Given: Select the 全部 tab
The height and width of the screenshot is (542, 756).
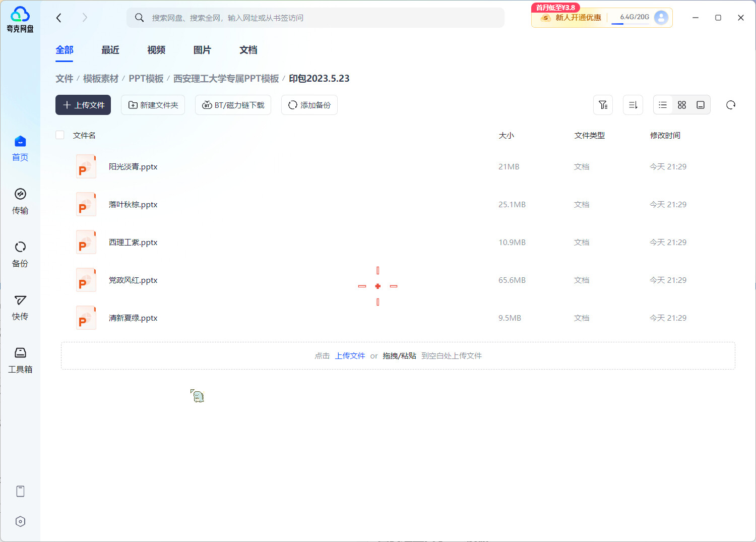Looking at the screenshot, I should [65, 50].
